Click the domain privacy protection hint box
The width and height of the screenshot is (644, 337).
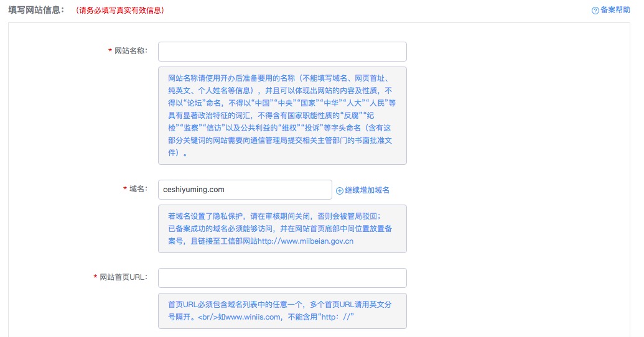(x=282, y=229)
